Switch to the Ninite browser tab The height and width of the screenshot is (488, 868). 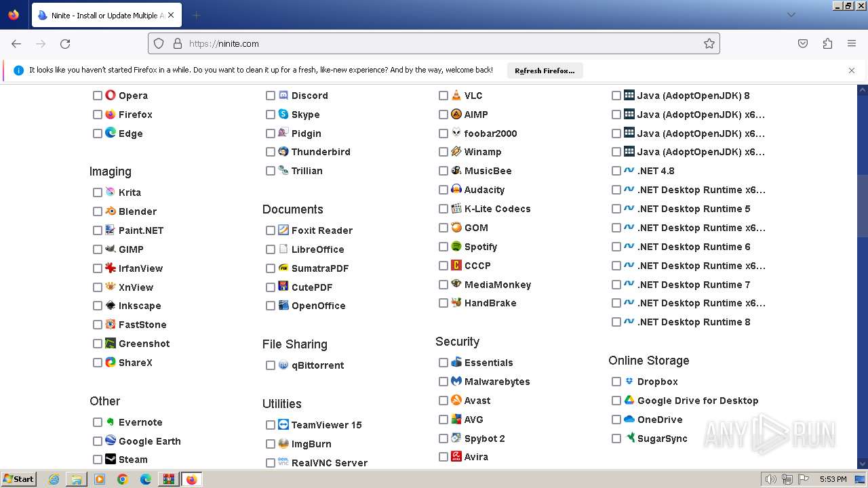point(105,15)
